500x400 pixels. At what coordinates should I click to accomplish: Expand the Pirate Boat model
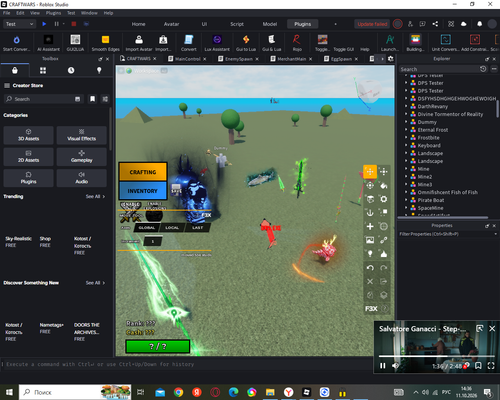(406, 200)
